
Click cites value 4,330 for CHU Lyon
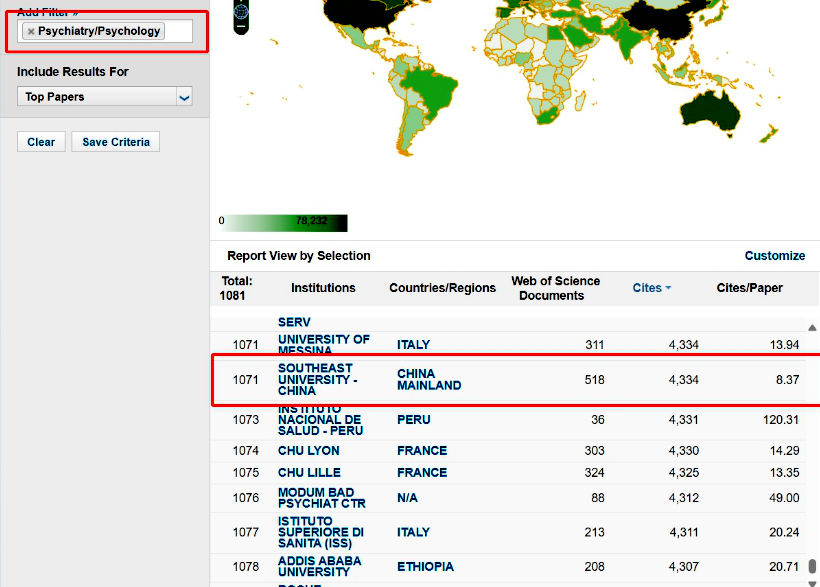click(684, 450)
